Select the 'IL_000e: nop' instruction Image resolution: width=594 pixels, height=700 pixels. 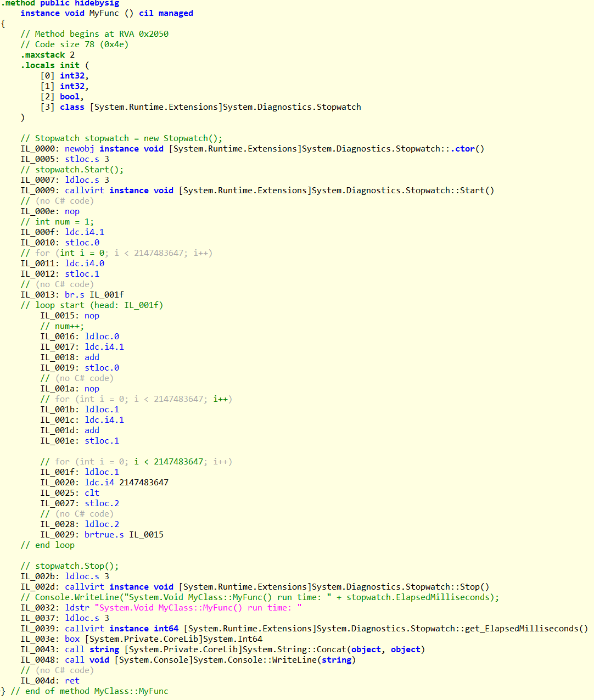(x=50, y=211)
